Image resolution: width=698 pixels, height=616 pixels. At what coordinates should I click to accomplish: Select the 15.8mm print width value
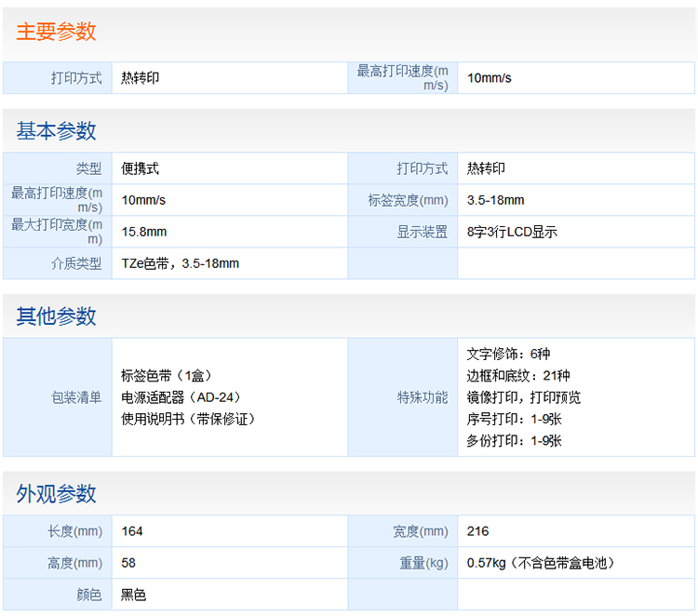(x=144, y=232)
